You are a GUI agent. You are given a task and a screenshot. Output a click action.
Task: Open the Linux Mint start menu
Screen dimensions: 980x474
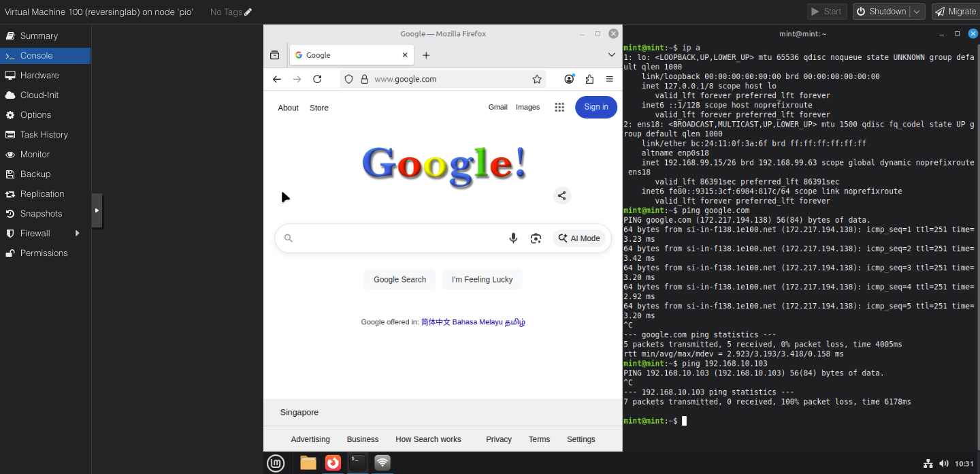[x=276, y=463]
